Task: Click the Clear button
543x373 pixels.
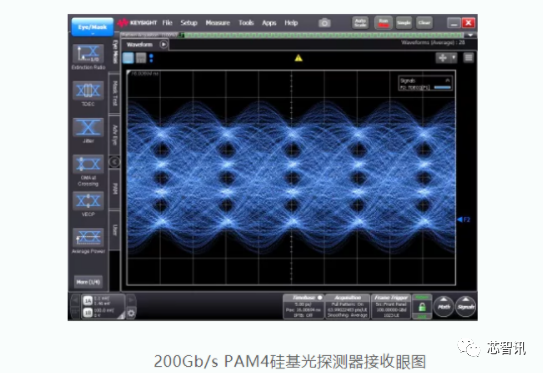Action: coord(424,23)
